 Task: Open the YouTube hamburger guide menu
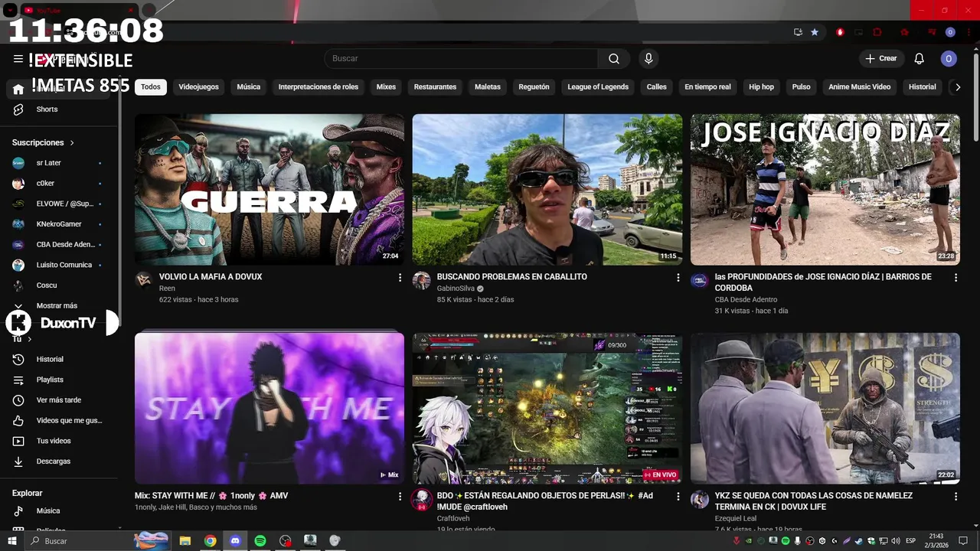click(x=18, y=59)
